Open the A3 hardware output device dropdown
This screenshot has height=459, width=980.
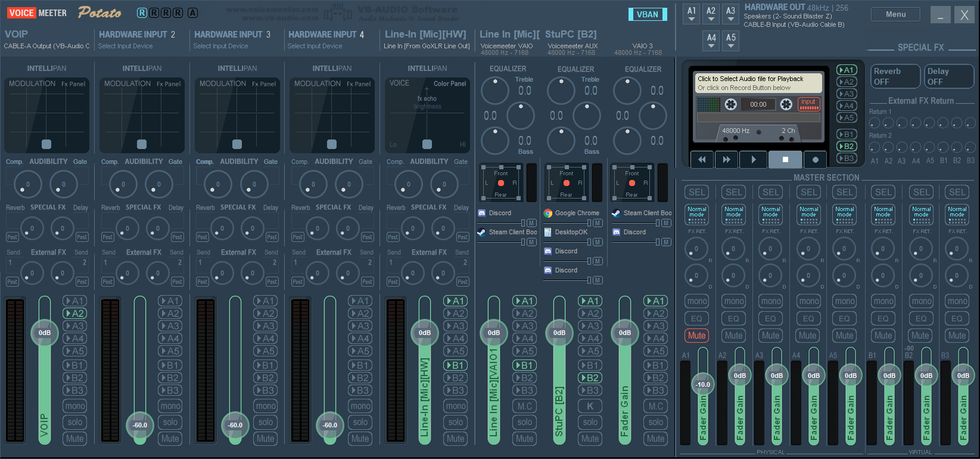(731, 14)
